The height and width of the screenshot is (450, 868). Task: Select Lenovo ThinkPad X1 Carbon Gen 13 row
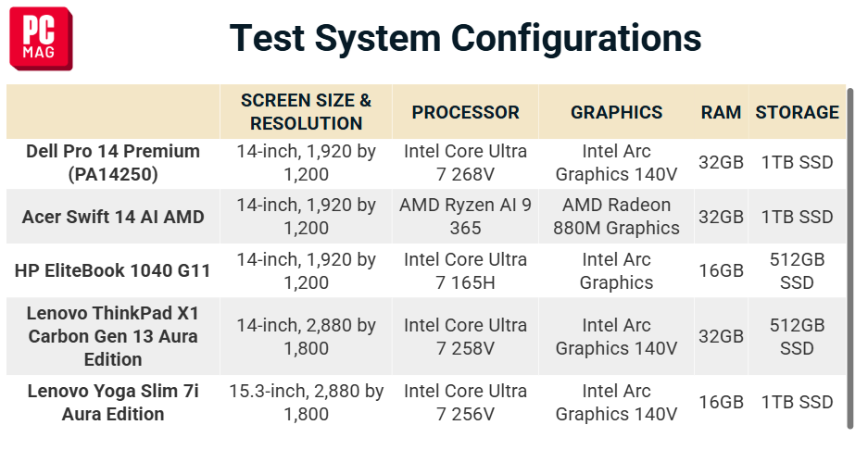(426, 336)
